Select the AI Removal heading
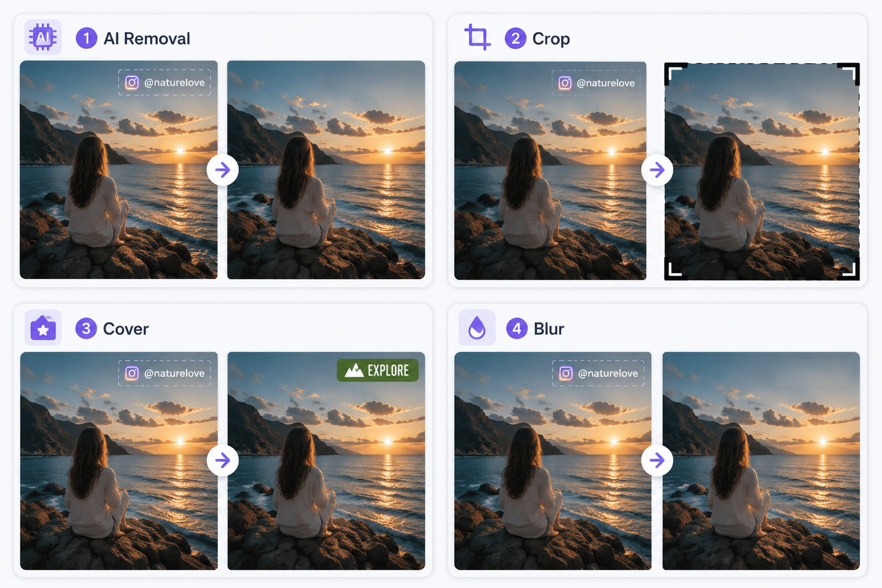Image resolution: width=882 pixels, height=588 pixels. pos(146,38)
